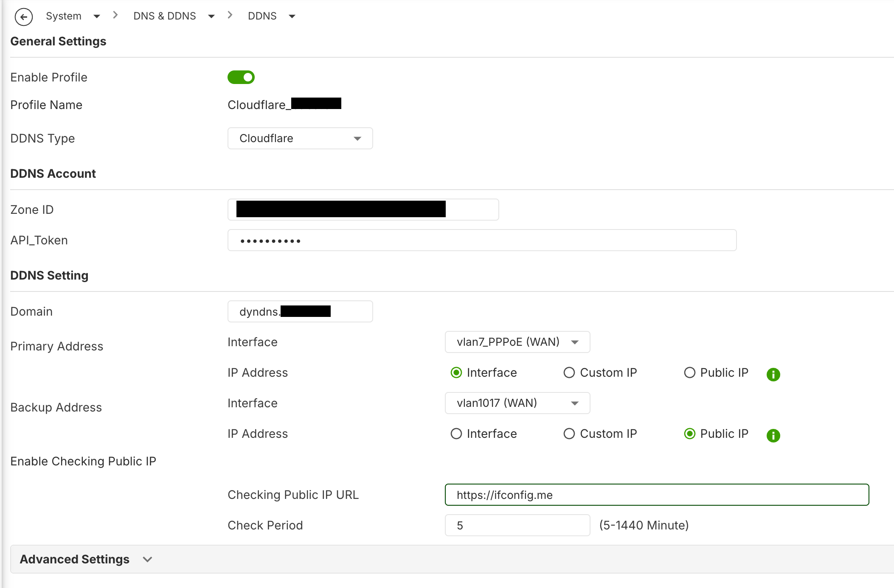Click the Zone ID input field
Viewport: 894px width, 588px height.
click(x=363, y=210)
